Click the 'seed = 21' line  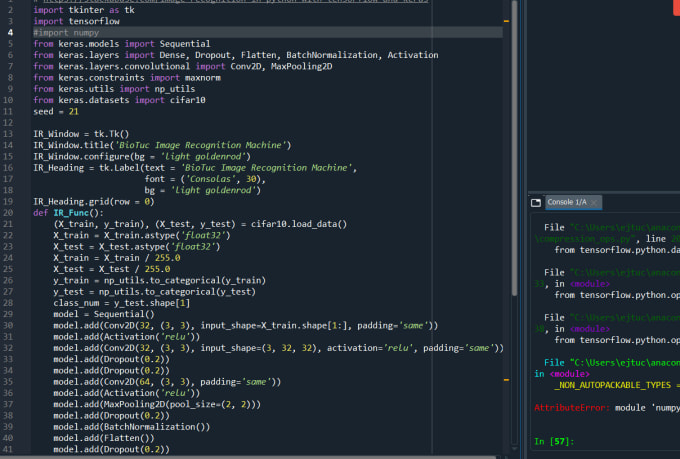click(x=56, y=111)
